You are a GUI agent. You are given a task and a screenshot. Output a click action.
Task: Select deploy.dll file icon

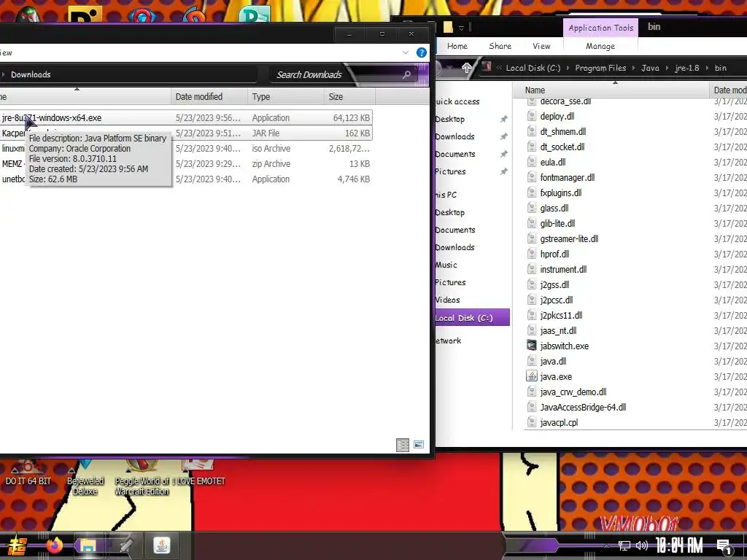click(x=532, y=116)
